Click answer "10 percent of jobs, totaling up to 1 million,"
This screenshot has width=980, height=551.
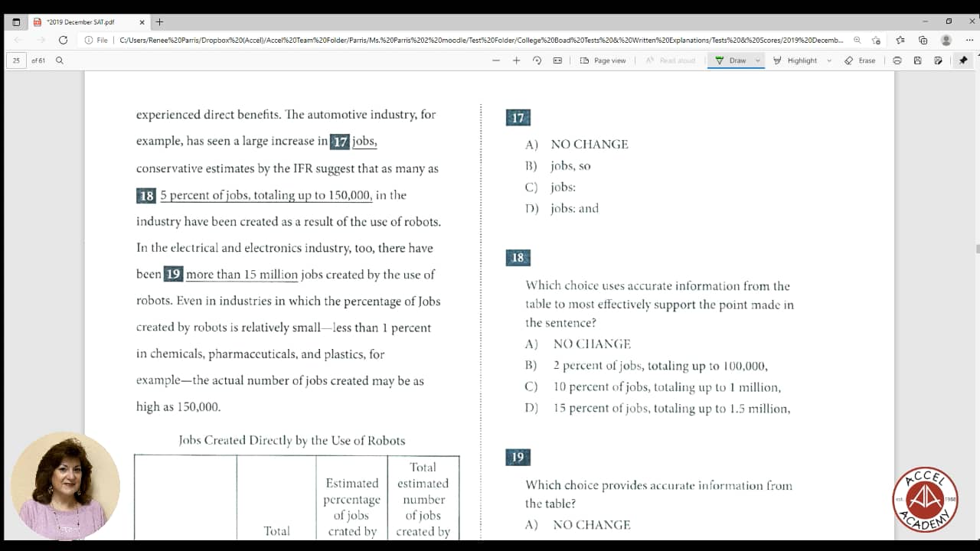(667, 387)
